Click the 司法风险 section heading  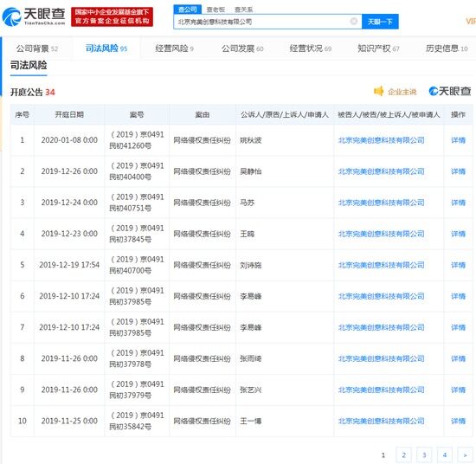pos(29,65)
